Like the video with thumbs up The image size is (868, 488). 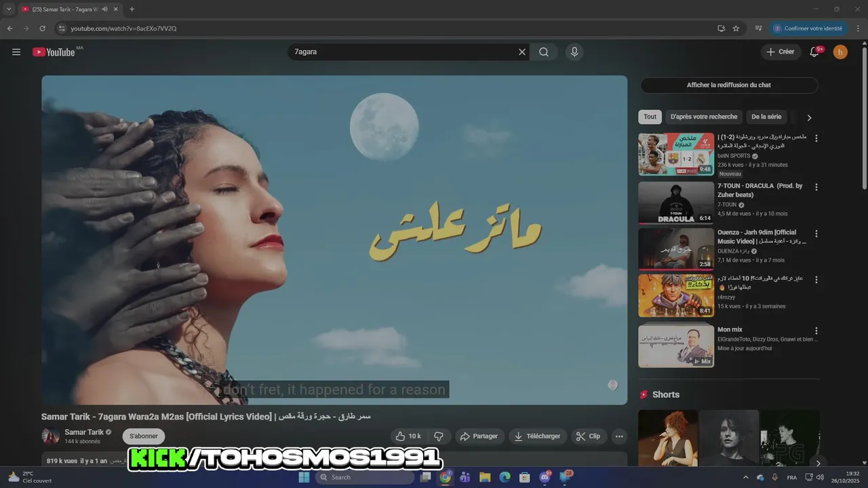[408, 436]
